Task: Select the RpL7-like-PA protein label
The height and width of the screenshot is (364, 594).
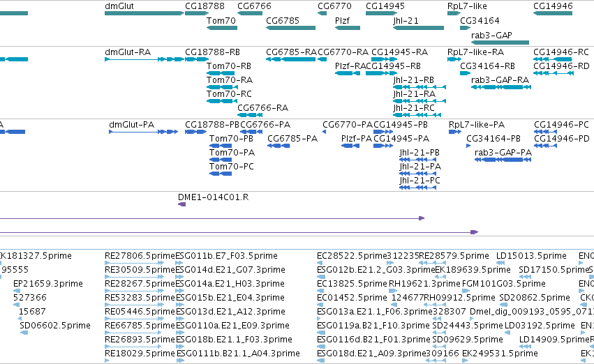Action: click(x=477, y=125)
